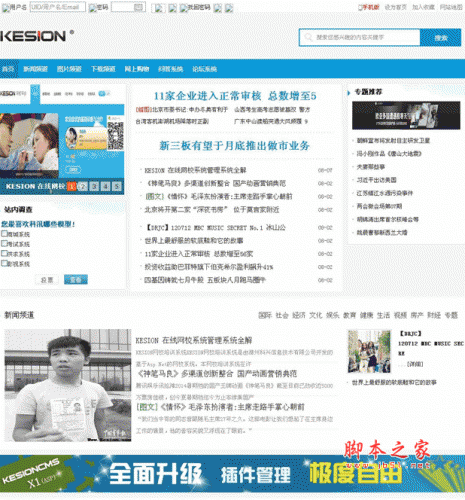This screenshot has width=465, height=500.
Task: Click the magnifier icon in search box
Action: [x=308, y=37]
